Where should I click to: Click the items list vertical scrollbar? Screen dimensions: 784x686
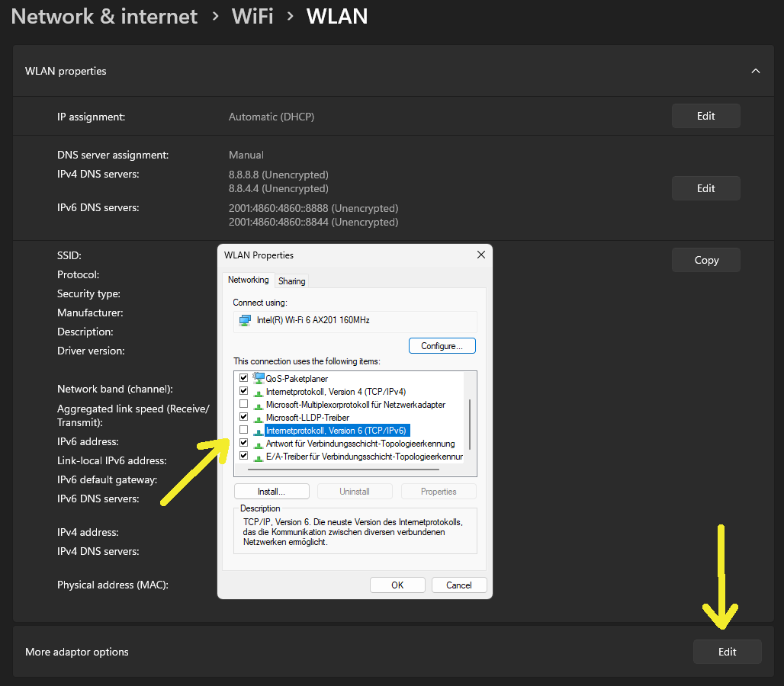click(470, 424)
